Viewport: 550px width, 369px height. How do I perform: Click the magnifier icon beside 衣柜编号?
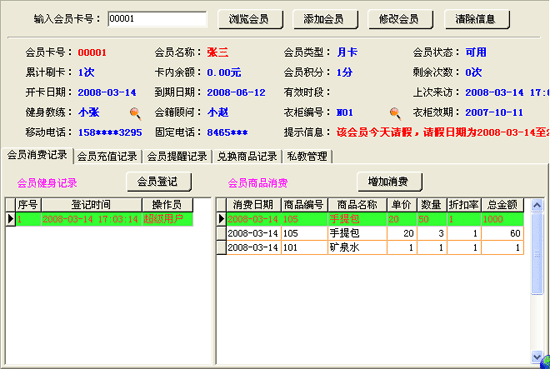pos(395,114)
